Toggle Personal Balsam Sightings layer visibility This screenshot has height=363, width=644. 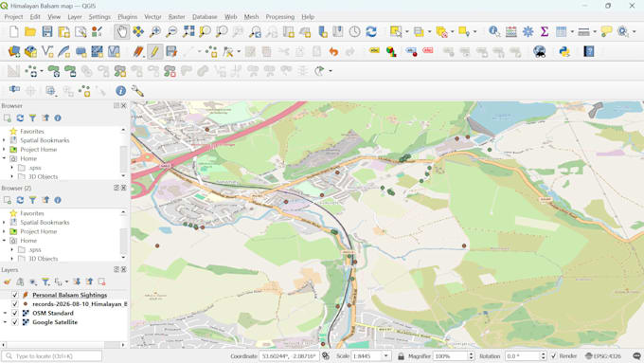[15, 295]
